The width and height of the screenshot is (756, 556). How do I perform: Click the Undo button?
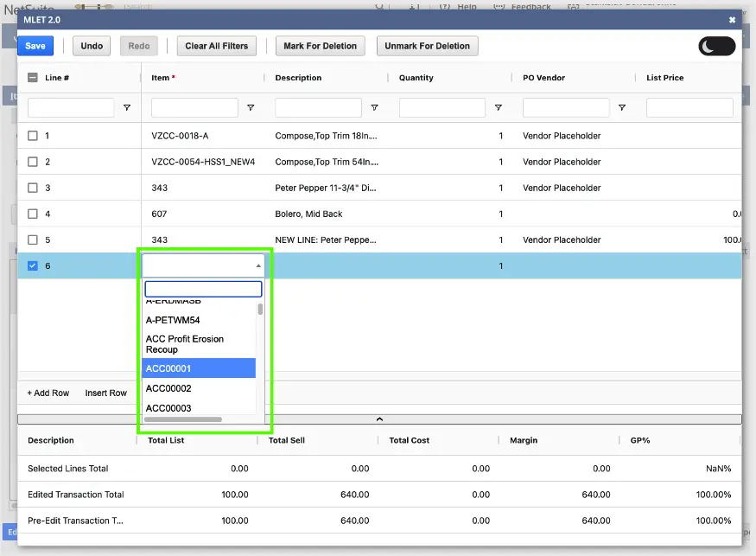coord(92,46)
